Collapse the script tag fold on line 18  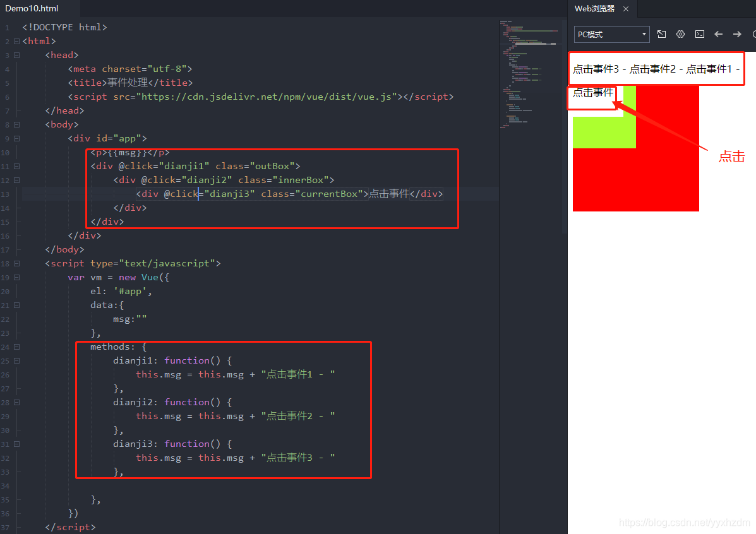click(x=17, y=264)
